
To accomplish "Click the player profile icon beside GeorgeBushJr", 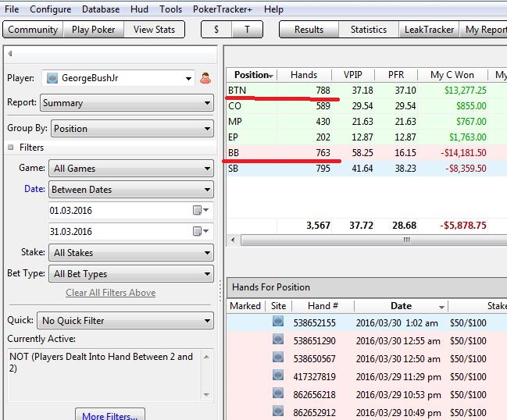I will (x=206, y=77).
